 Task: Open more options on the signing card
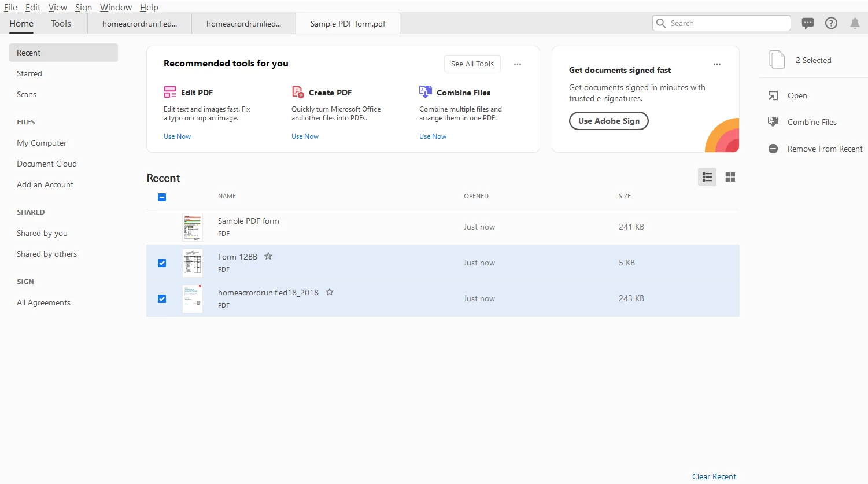tap(717, 64)
